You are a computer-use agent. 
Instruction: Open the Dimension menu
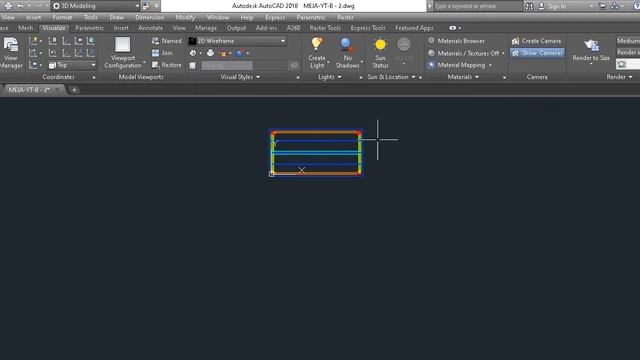coord(149,18)
